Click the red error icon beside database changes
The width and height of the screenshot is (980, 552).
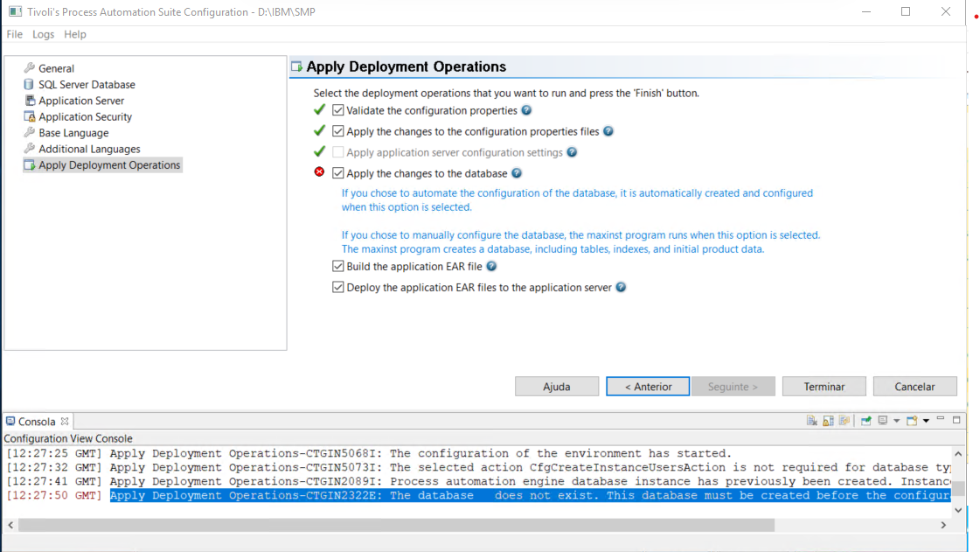coord(319,172)
